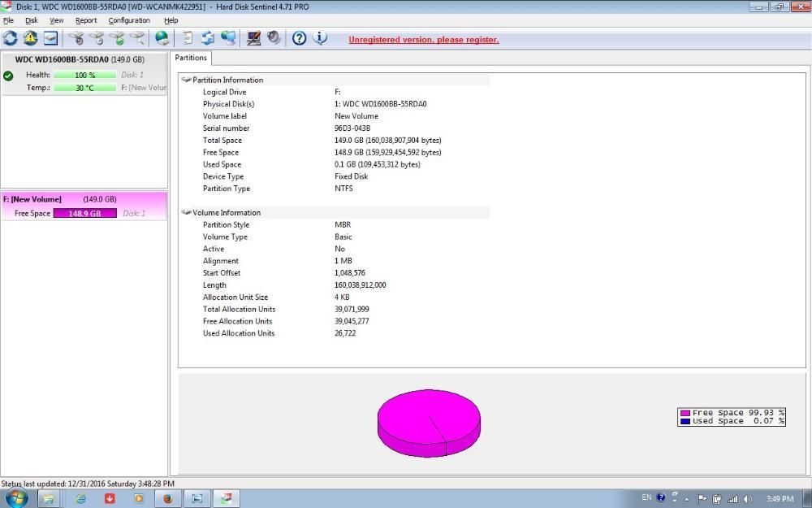
Task: Click the magenta Free Space legend swatch
Action: click(685, 413)
